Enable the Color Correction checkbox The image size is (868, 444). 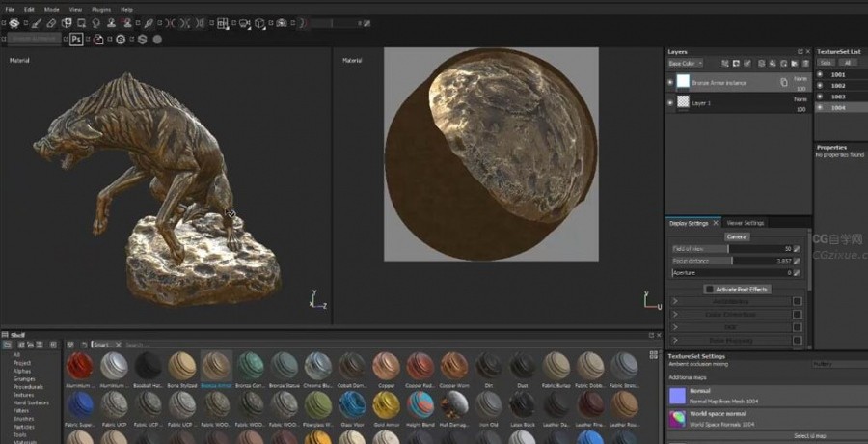click(x=798, y=315)
